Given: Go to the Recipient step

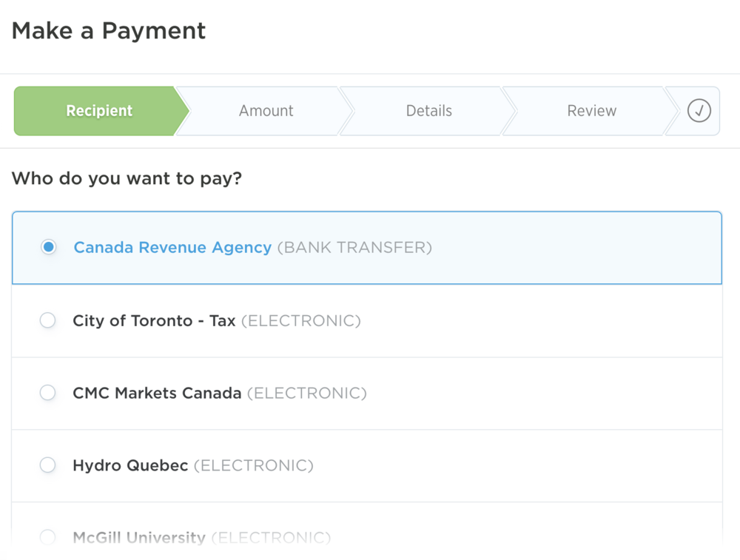Looking at the screenshot, I should click(x=99, y=111).
